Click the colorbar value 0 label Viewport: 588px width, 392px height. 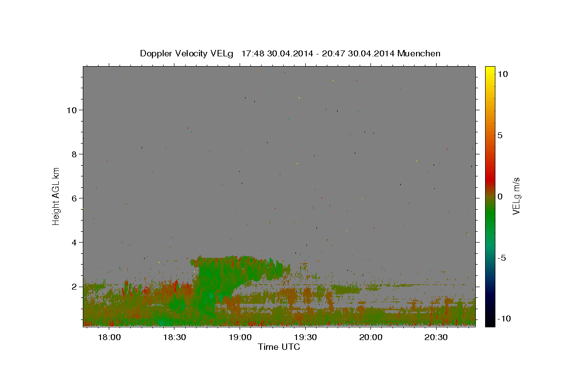tap(500, 196)
